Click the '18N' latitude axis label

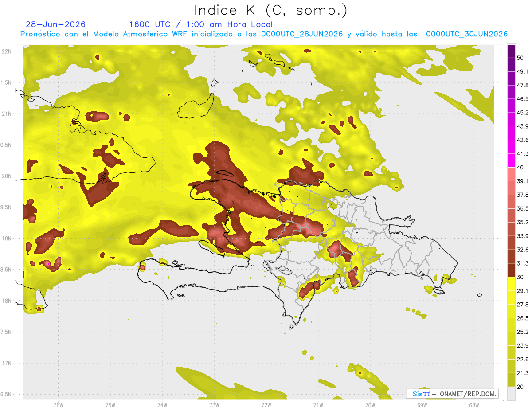point(7,301)
